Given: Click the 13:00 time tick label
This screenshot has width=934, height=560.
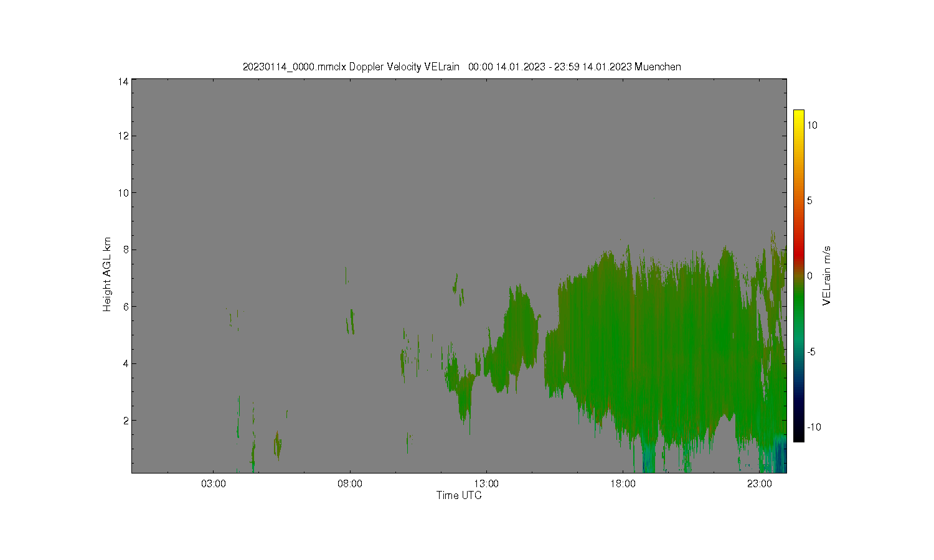Looking at the screenshot, I should point(486,484).
